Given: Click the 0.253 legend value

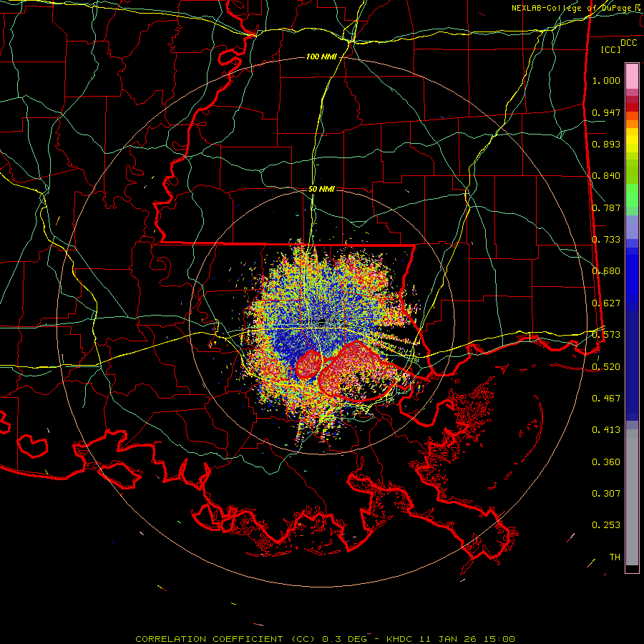Looking at the screenshot, I should 606,525.
